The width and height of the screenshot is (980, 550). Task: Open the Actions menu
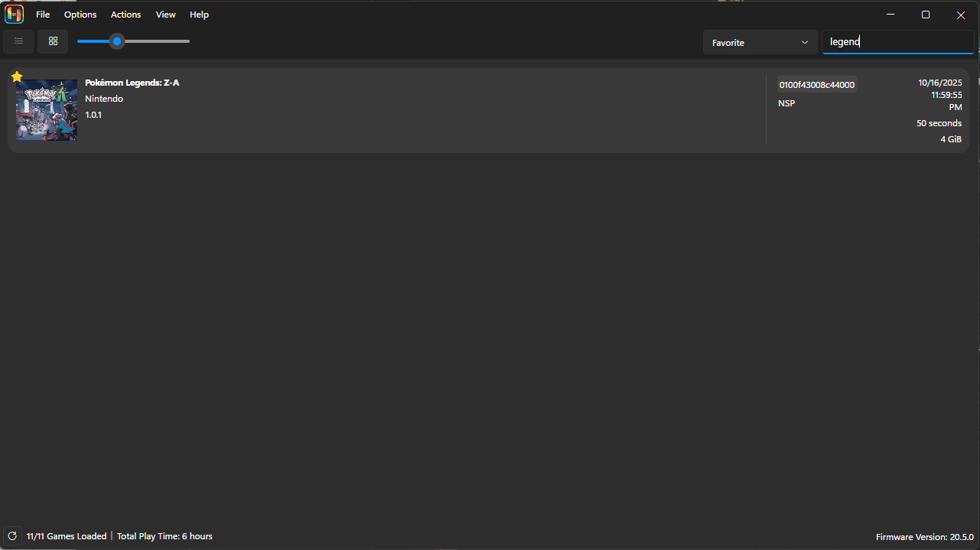pyautogui.click(x=126, y=15)
